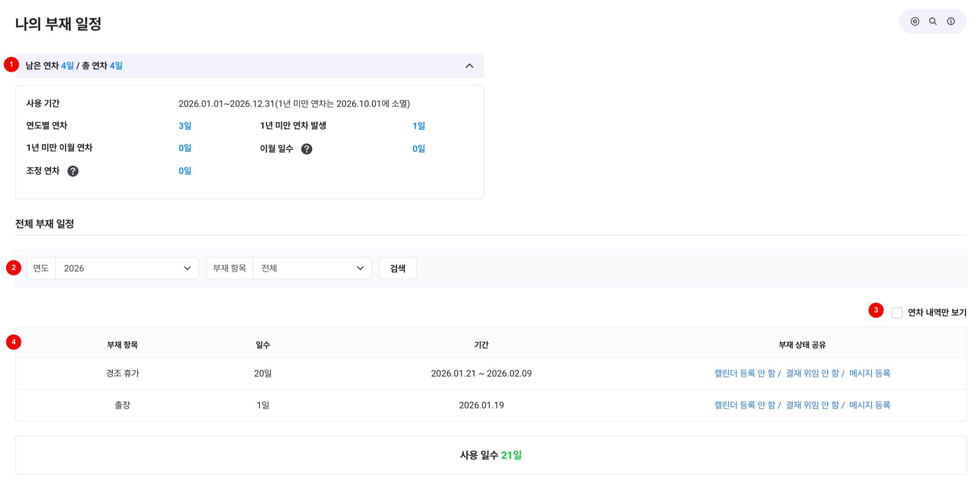
Task: Click the search magnifier icon at top right
Action: coord(933,22)
